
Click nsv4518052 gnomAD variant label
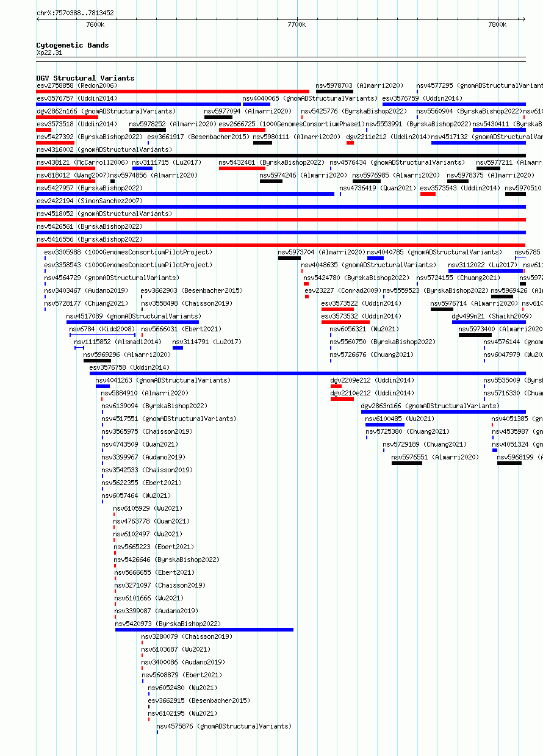tap(104, 214)
